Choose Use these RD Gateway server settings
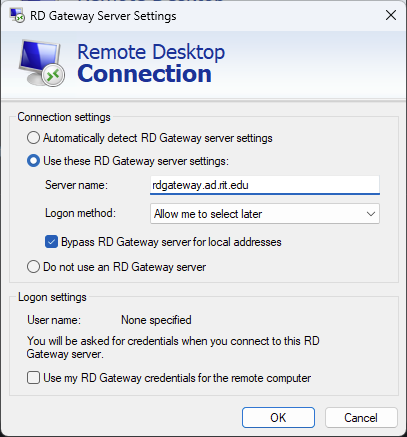 [x=33, y=161]
